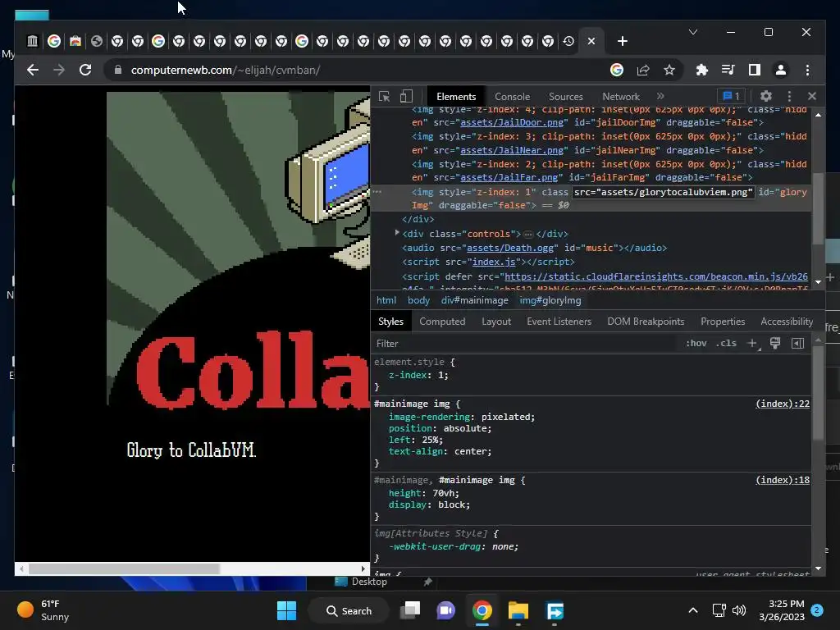Toggle the .cls element classes panel
840x630 pixels.
(726, 344)
